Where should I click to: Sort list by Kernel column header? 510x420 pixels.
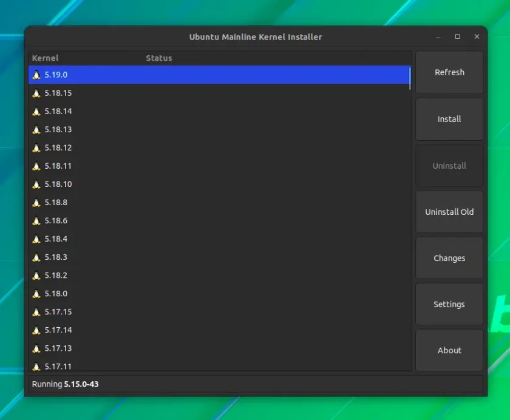[45, 58]
